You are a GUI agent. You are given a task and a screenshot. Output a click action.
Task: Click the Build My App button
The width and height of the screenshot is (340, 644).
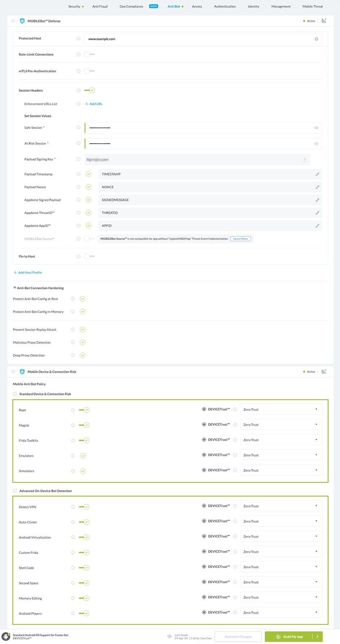[289, 636]
